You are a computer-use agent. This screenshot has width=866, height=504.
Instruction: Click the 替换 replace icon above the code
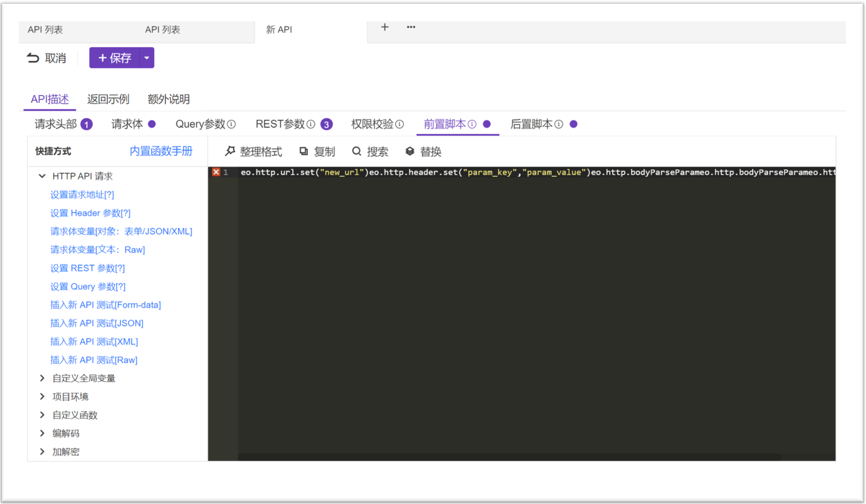pyautogui.click(x=410, y=151)
